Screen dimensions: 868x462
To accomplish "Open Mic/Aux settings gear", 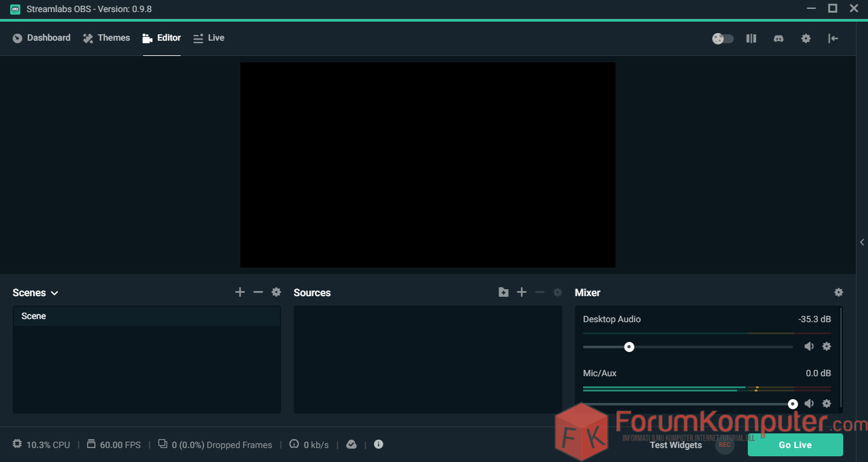I will tap(827, 404).
